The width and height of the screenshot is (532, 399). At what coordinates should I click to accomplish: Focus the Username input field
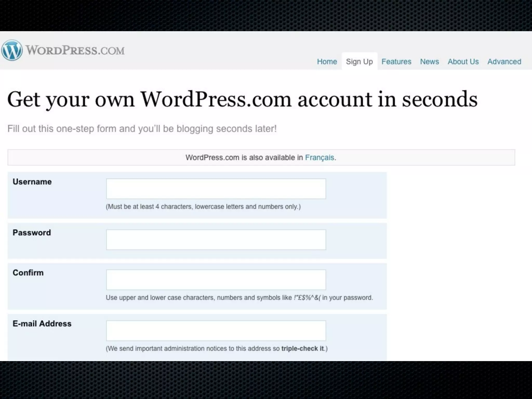[x=216, y=189]
